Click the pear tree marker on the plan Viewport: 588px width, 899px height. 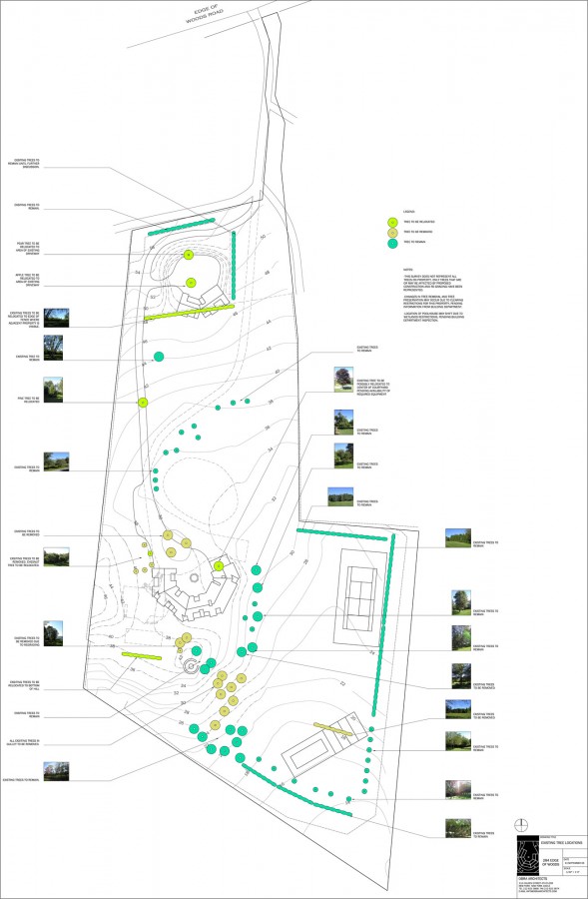coord(189,255)
